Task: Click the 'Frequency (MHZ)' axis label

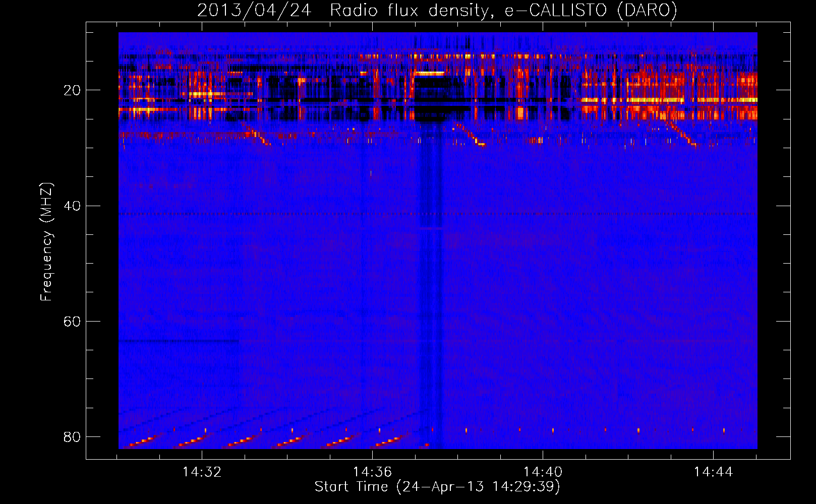Action: coord(46,242)
